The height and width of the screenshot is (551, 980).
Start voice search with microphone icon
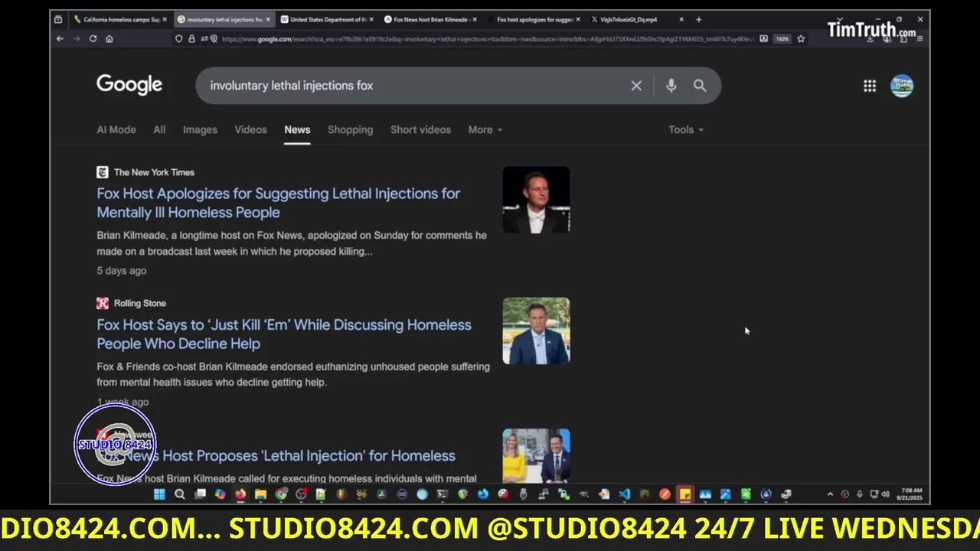pyautogui.click(x=671, y=86)
